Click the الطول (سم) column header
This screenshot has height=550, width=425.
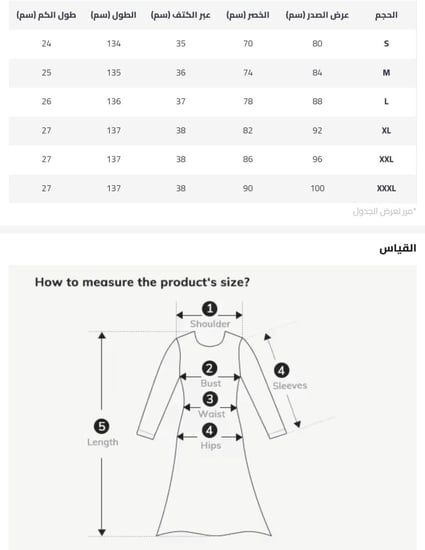pos(114,15)
